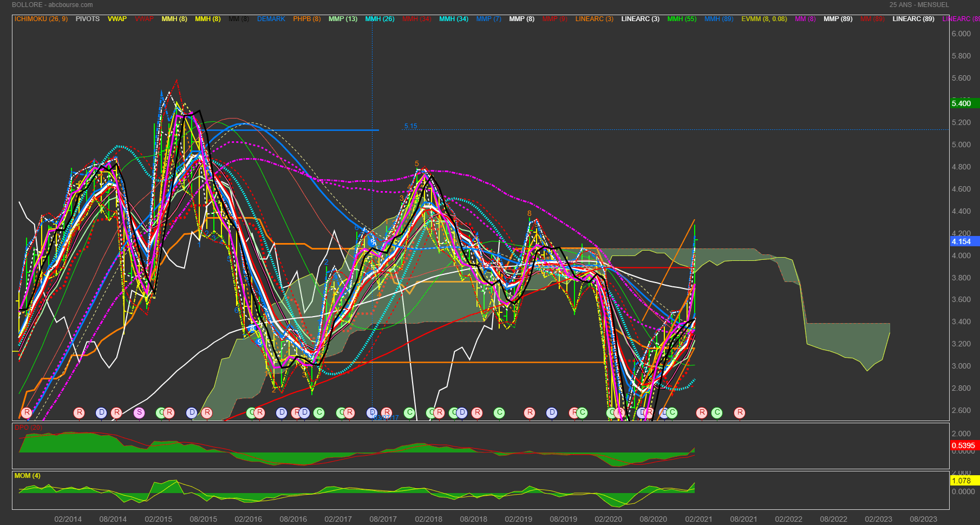This screenshot has width=980, height=525.
Task: Click the DPO (20) panel label
Action: (x=28, y=428)
